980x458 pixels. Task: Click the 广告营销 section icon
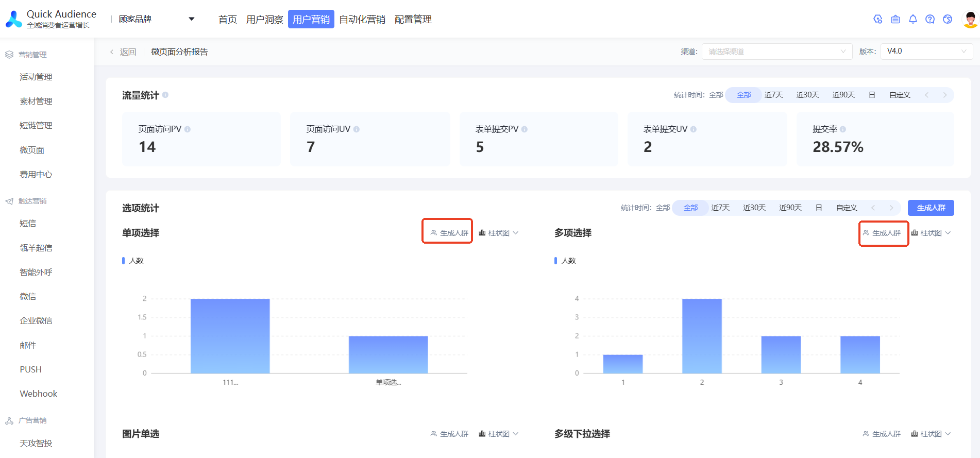coord(9,420)
